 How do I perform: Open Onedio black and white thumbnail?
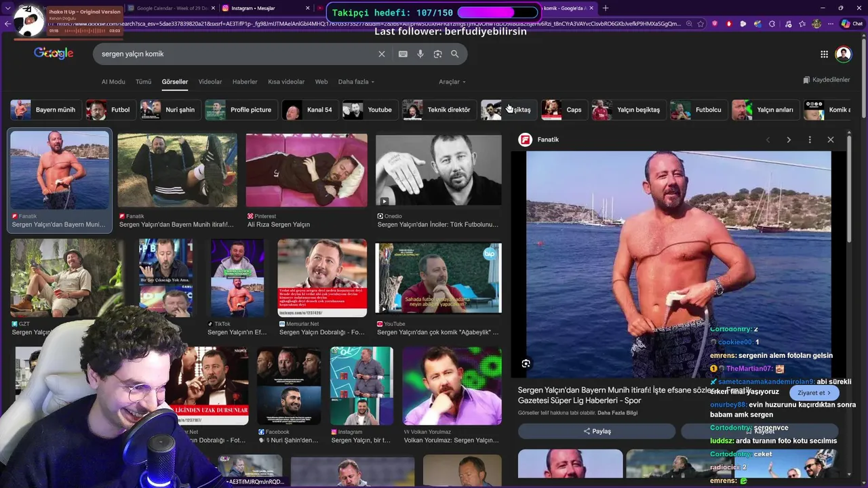click(x=439, y=170)
